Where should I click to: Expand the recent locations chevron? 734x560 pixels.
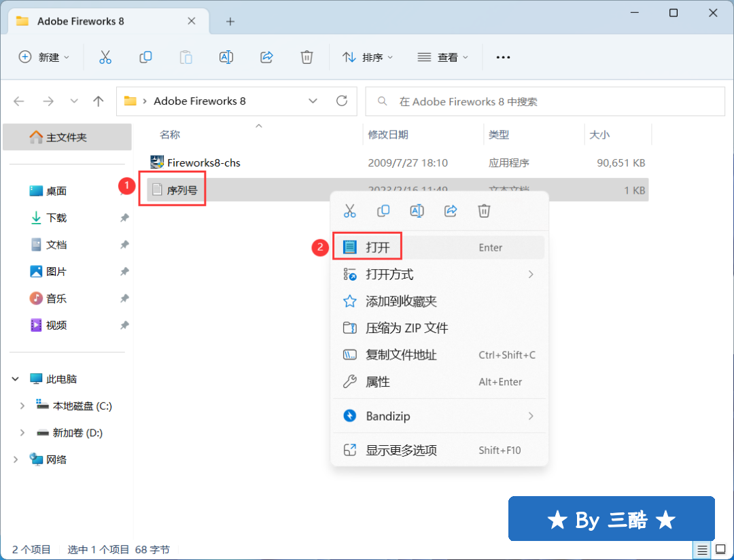(74, 101)
